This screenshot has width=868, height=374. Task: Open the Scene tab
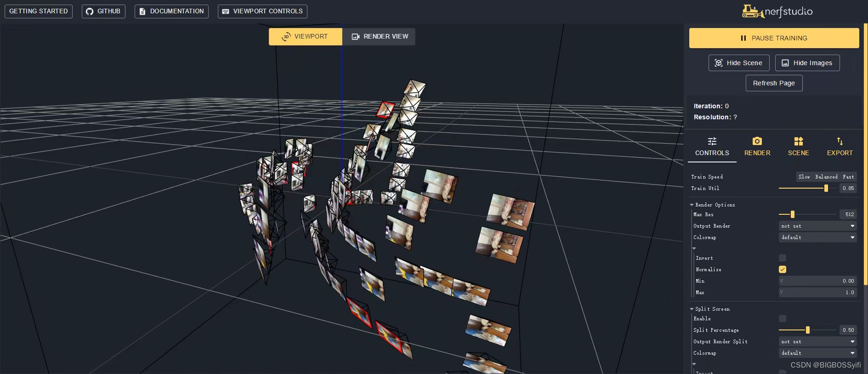(799, 147)
